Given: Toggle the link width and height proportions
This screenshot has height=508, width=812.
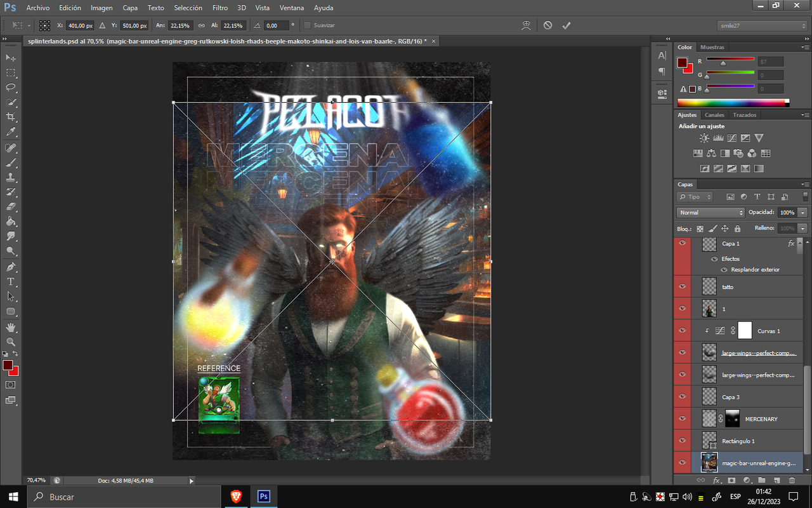Looking at the screenshot, I should coord(201,25).
